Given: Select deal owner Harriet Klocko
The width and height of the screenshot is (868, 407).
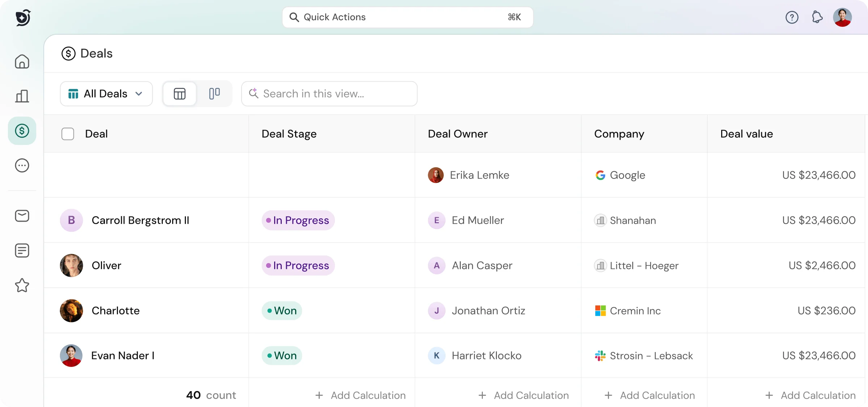Looking at the screenshot, I should (x=486, y=356).
